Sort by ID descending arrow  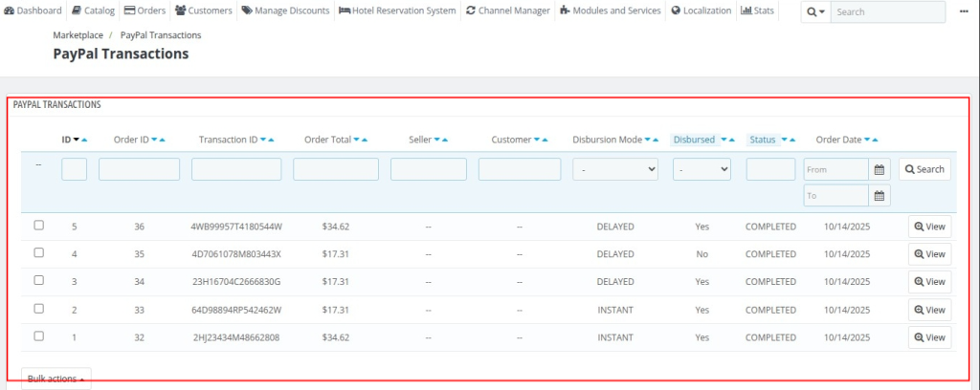coord(77,140)
